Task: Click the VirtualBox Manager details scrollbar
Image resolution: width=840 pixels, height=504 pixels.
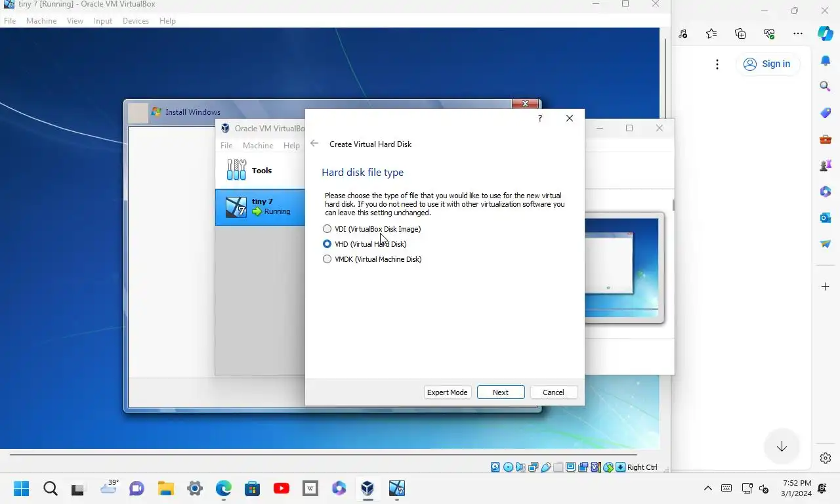Action: [673, 205]
